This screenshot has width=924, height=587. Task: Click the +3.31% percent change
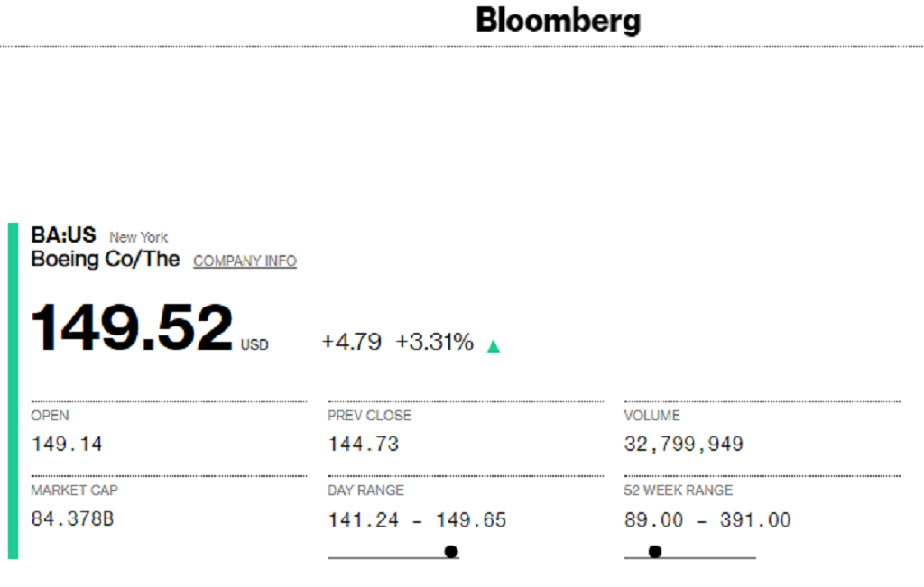(x=434, y=342)
